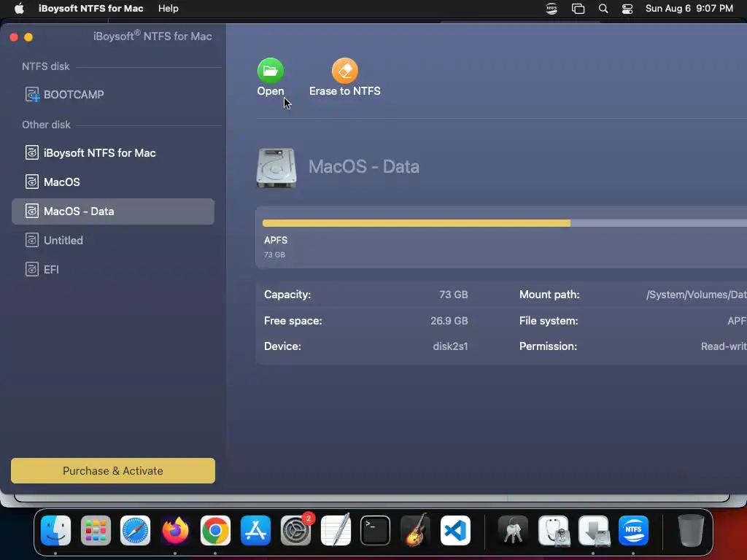Click the date and time in menu bar
This screenshot has height=560, width=747.
pyautogui.click(x=689, y=9)
